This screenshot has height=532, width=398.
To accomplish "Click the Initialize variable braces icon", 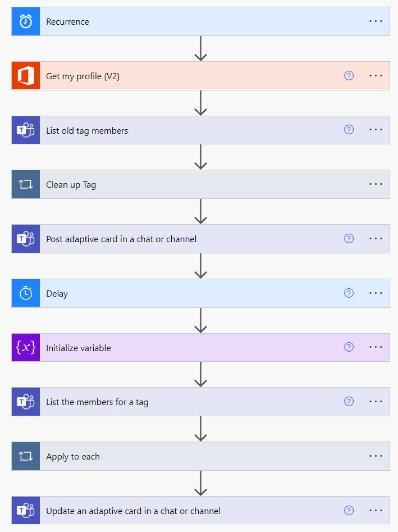I will pyautogui.click(x=25, y=347).
